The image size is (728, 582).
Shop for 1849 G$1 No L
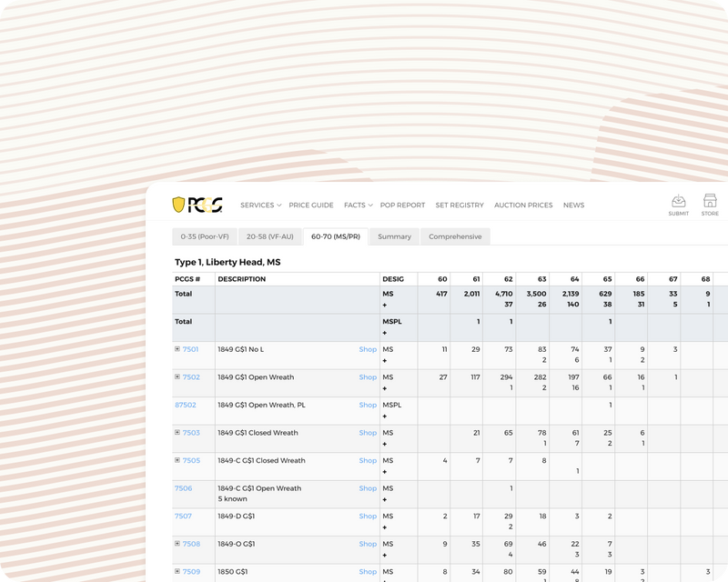[368, 349]
